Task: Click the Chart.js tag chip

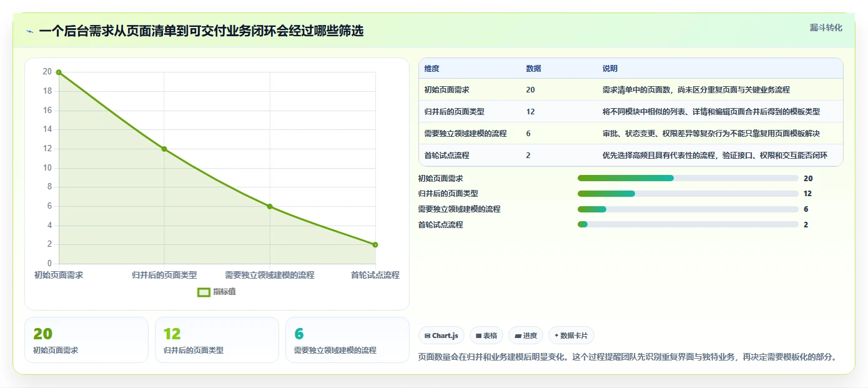Action: [441, 336]
